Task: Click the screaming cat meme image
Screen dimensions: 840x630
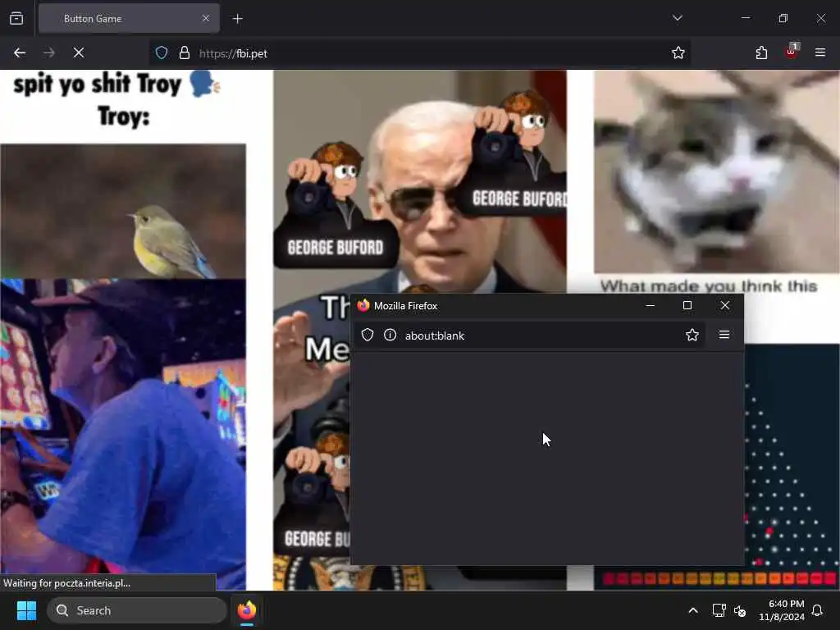Action: 717,172
